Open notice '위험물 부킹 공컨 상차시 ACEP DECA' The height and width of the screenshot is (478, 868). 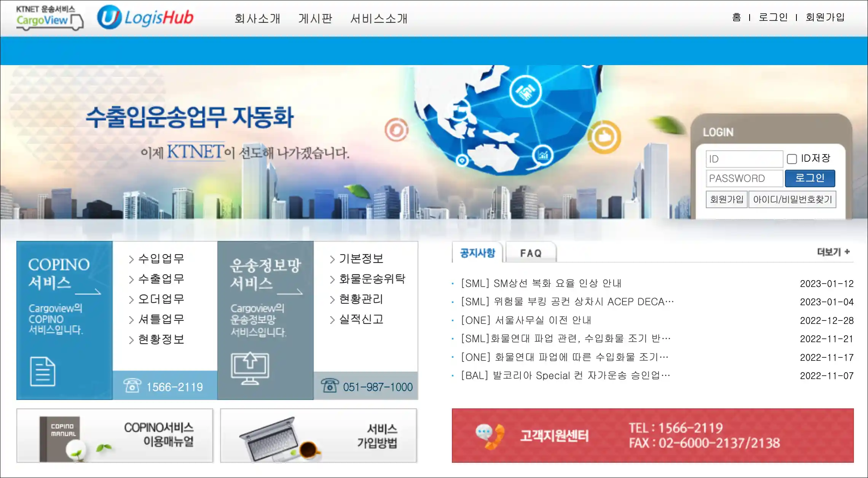pos(567,302)
